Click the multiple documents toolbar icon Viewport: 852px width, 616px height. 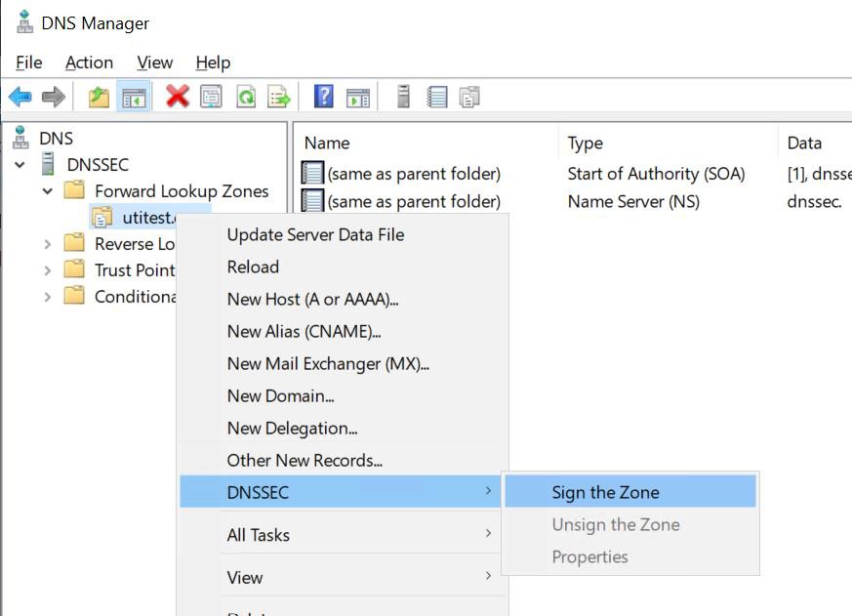[469, 97]
